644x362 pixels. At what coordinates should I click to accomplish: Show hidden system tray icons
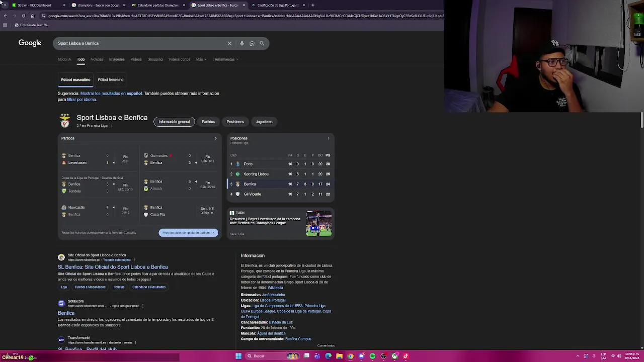[x=578, y=356]
